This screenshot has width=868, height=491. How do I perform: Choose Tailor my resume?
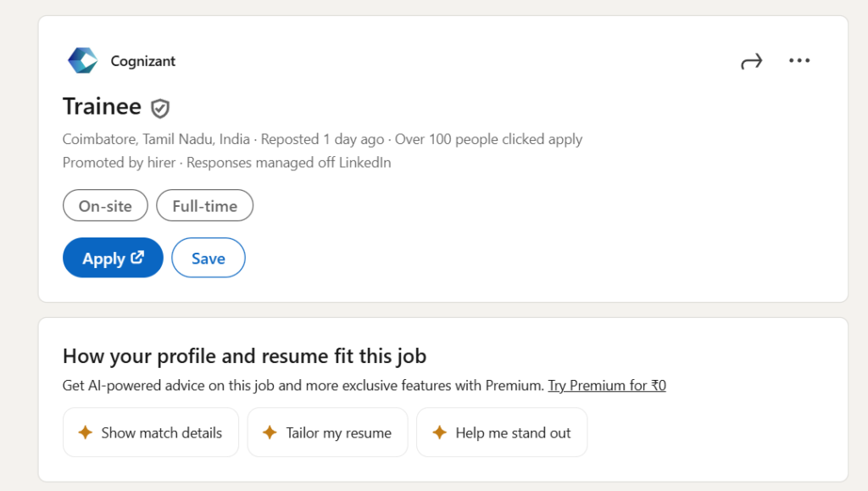click(338, 432)
